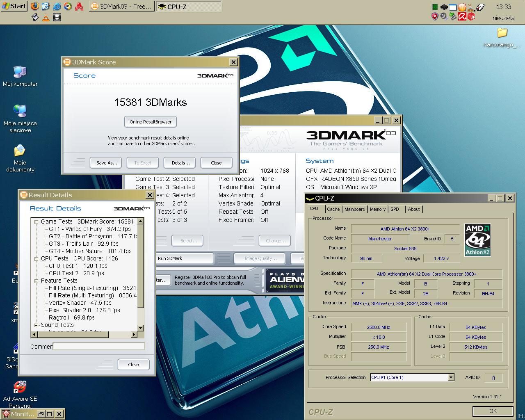Switch to the Mainboard tab in CPU-Z
Screen dimensions: 525x420
point(355,209)
